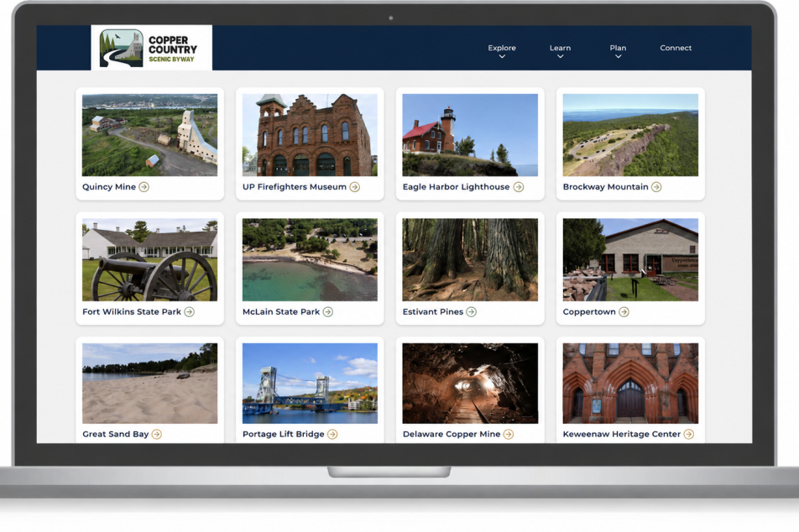The height and width of the screenshot is (532, 799).
Task: Click the arrow icon beside Coppertown
Action: (624, 312)
